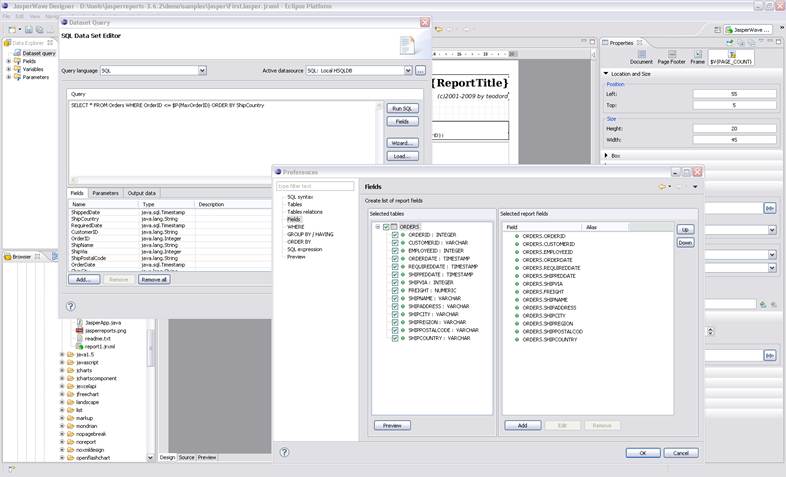
Task: Click the help icon in Dataset Query dialog
Action: coord(70,306)
